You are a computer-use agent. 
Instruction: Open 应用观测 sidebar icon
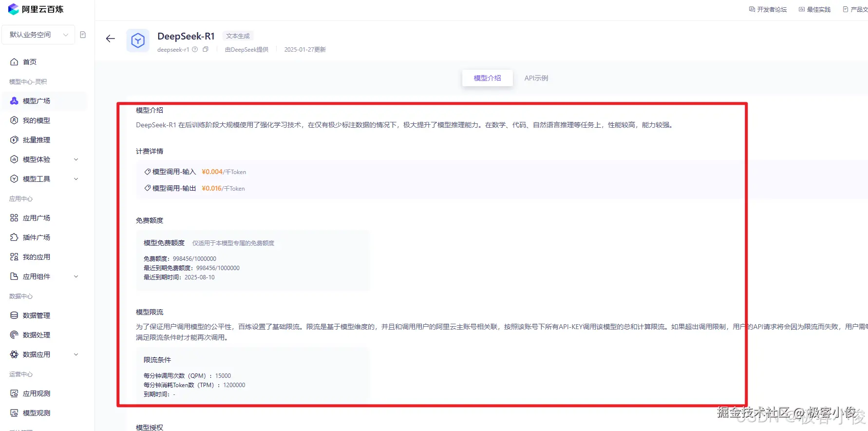[x=14, y=393]
